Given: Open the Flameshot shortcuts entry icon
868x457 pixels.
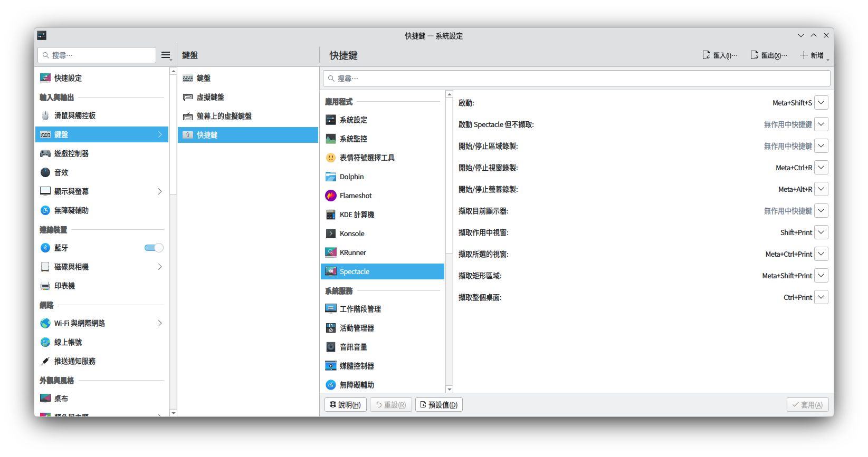Looking at the screenshot, I should point(331,196).
